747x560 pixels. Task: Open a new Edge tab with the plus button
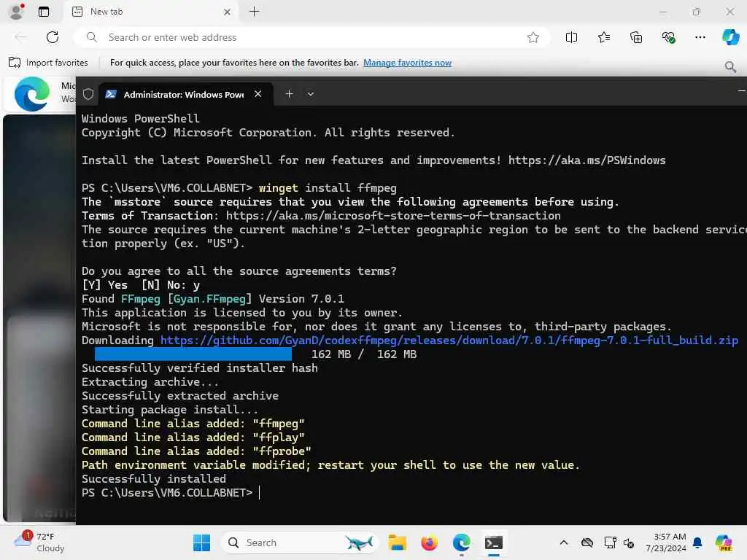click(255, 12)
